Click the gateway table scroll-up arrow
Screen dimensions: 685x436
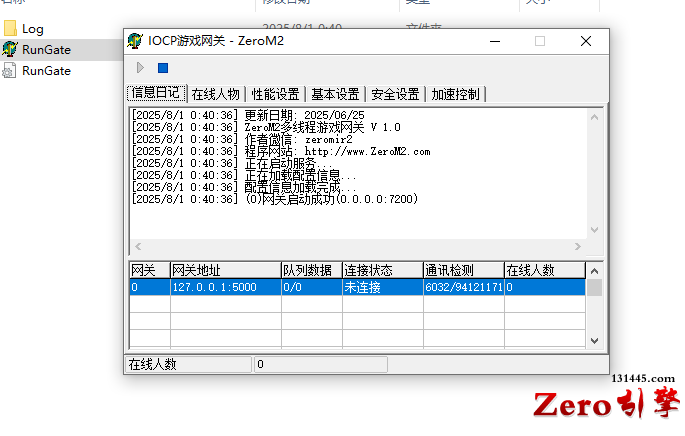[594, 271]
